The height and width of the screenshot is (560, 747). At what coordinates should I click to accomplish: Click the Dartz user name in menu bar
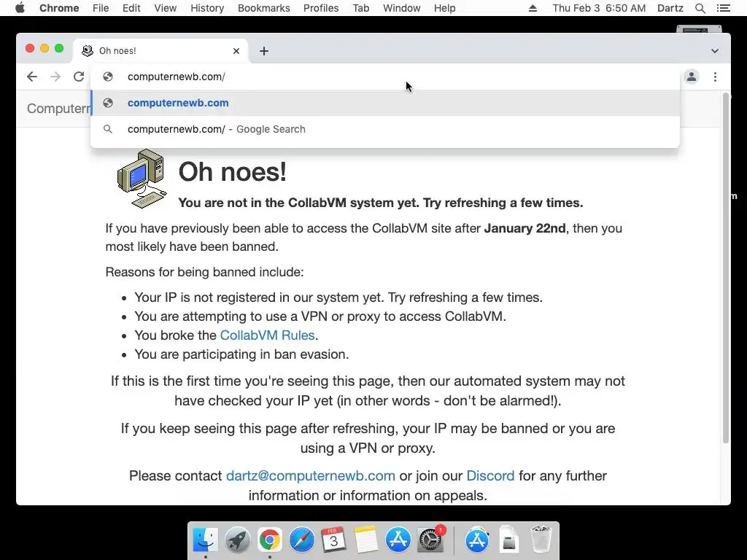[670, 8]
